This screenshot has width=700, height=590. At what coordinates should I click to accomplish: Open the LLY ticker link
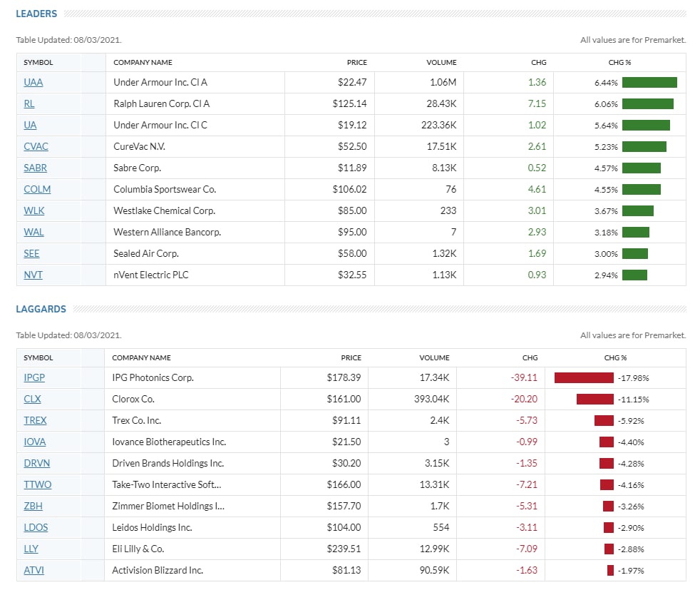(31, 549)
